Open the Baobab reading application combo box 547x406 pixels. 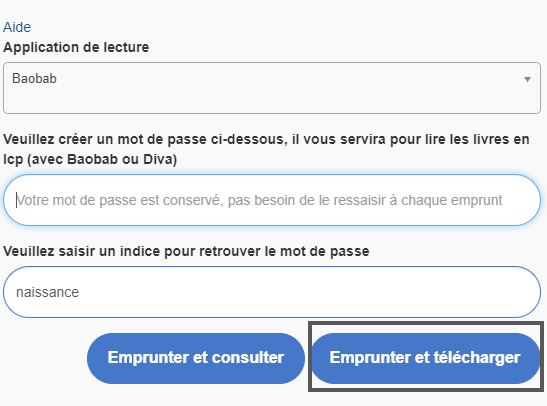pos(272,88)
